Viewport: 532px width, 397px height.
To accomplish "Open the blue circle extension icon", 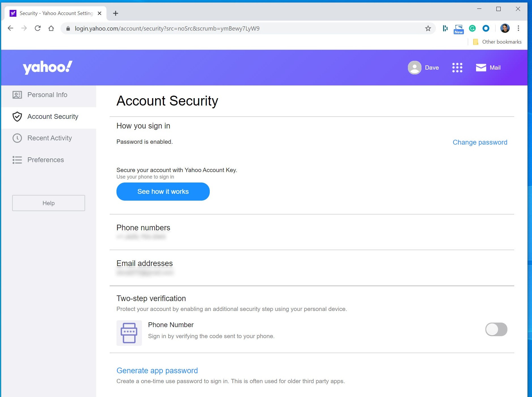I will pyautogui.click(x=486, y=28).
